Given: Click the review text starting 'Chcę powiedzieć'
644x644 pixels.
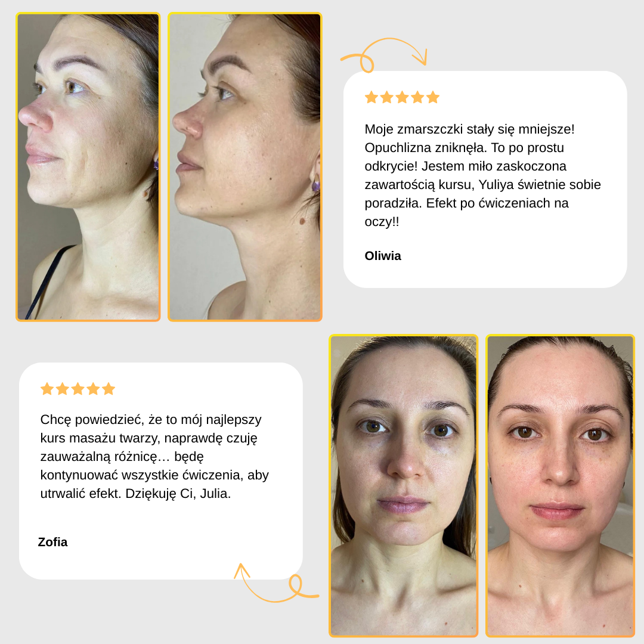Looking at the screenshot, I should point(154,456).
